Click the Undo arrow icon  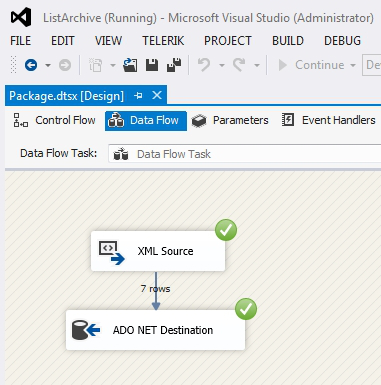point(204,65)
